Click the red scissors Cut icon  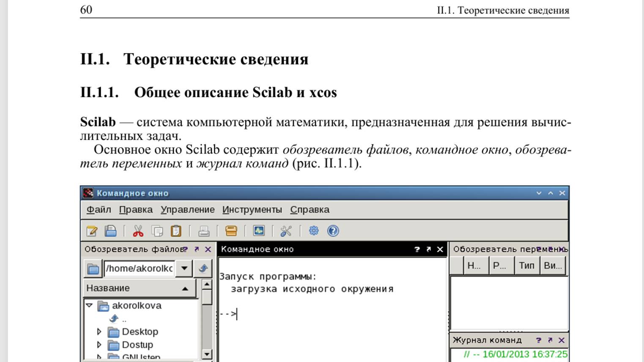point(138,231)
